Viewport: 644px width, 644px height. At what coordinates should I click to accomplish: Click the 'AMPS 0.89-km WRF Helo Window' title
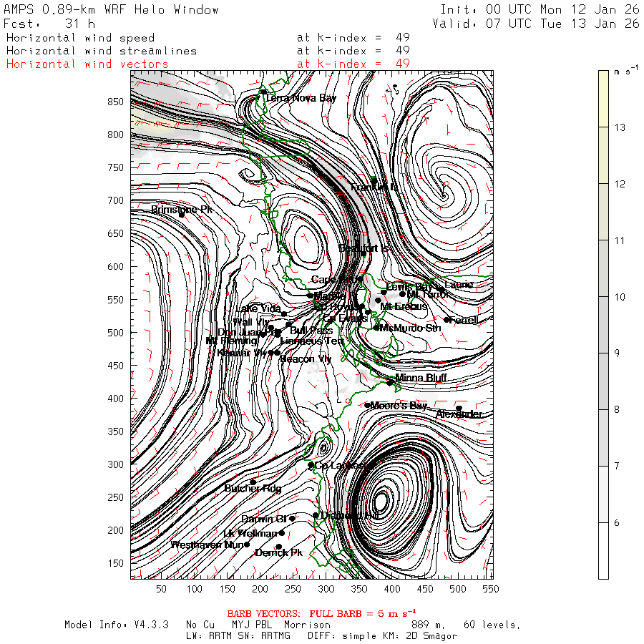[x=112, y=9]
